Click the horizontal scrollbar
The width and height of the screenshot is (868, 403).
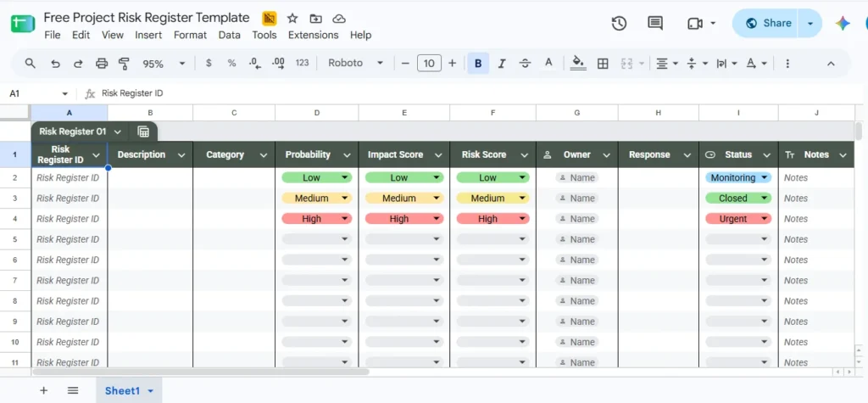point(202,372)
